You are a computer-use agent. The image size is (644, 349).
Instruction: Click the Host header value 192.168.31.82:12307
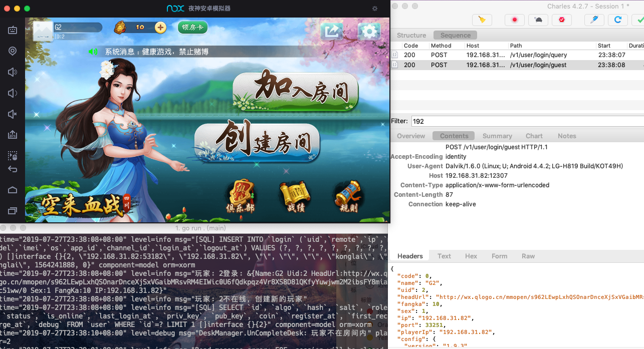tap(477, 176)
